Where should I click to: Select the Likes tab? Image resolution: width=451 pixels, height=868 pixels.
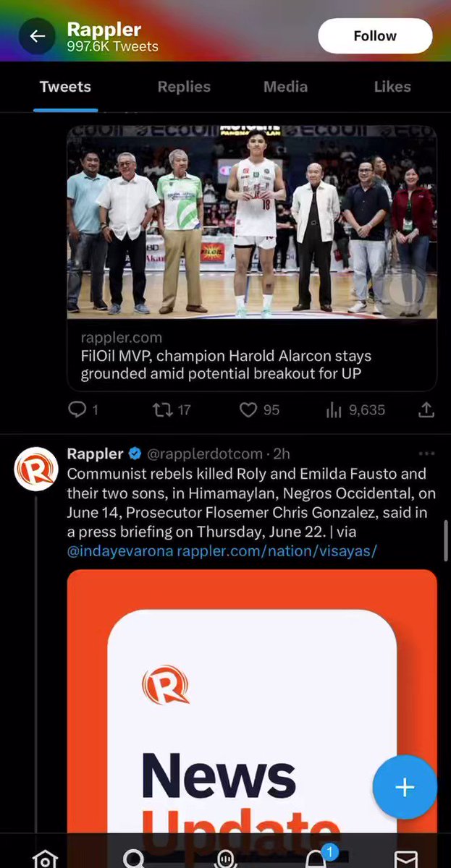tap(392, 87)
